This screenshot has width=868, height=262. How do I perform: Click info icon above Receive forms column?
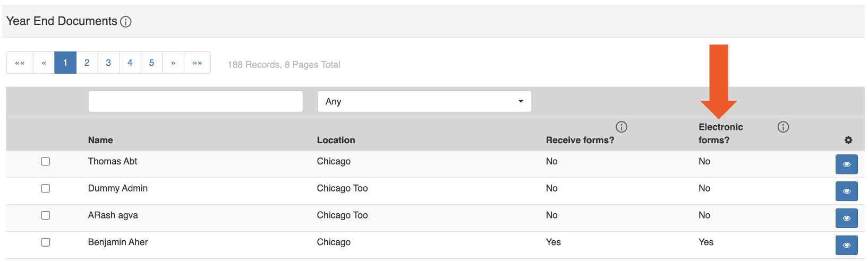[621, 127]
